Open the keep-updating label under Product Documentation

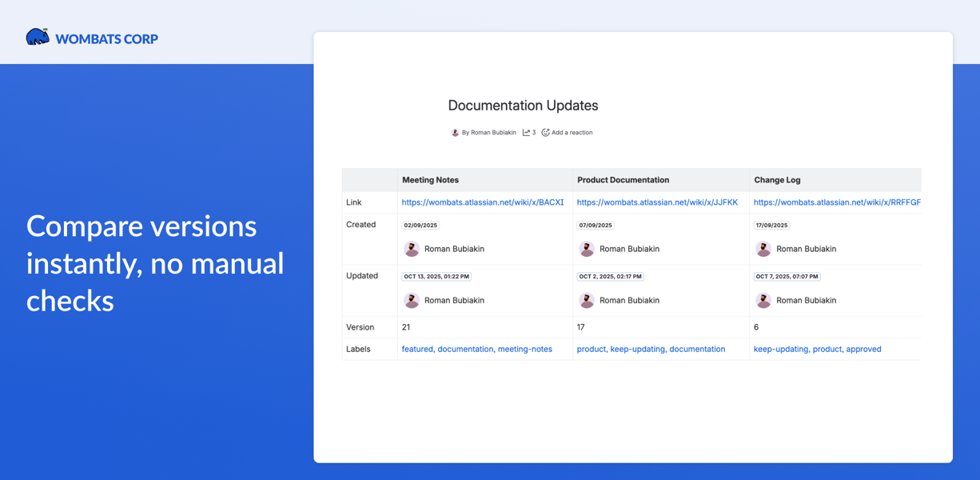coord(637,350)
